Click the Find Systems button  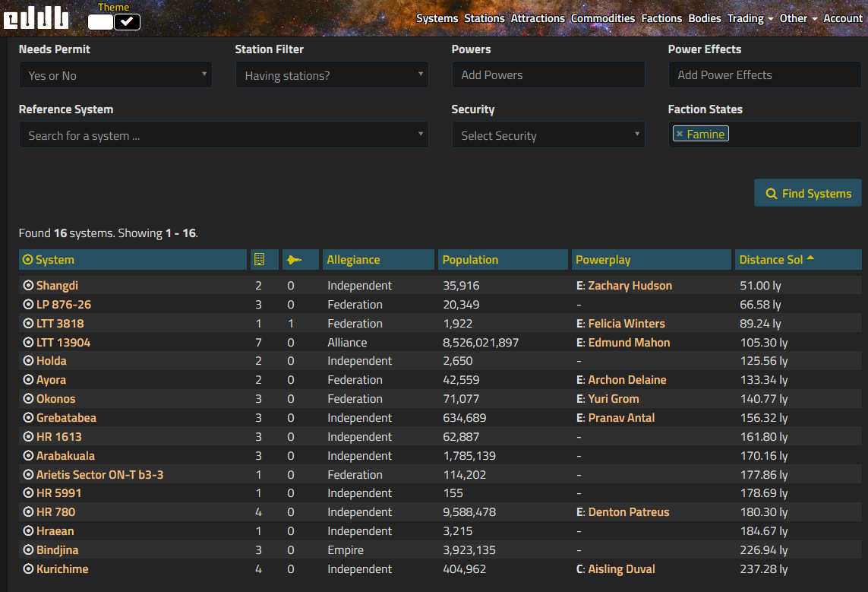(x=808, y=193)
